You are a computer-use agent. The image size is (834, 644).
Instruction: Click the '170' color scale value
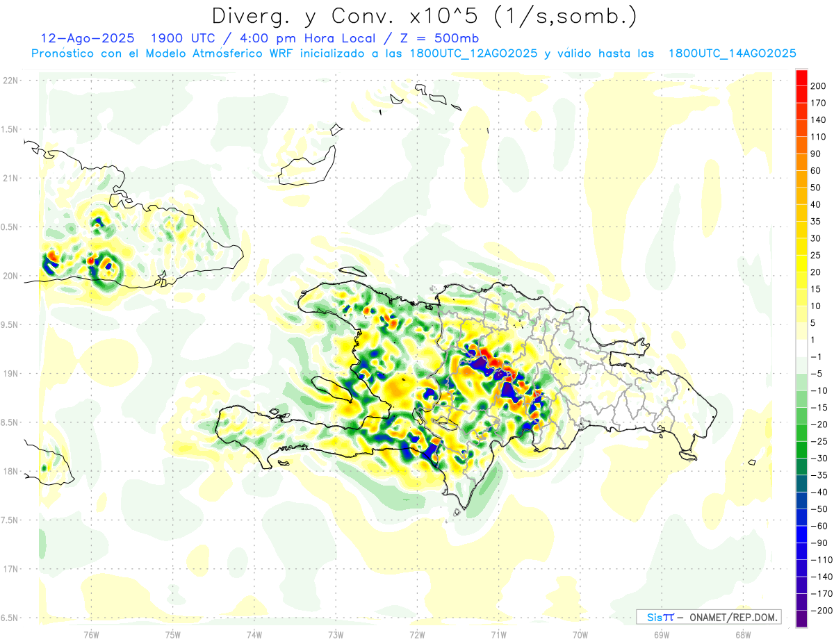818,103
